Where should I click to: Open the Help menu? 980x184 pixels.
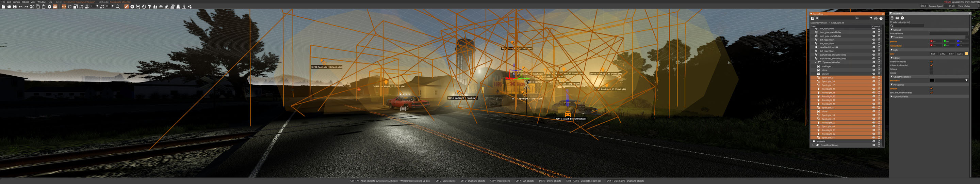pos(50,2)
